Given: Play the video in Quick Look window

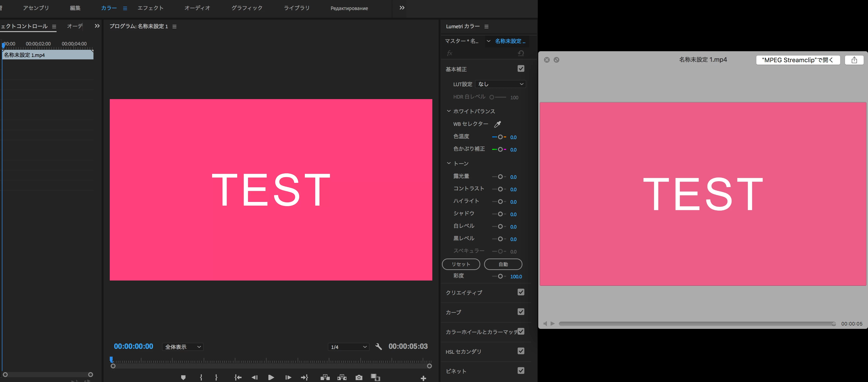Looking at the screenshot, I should coord(553,323).
